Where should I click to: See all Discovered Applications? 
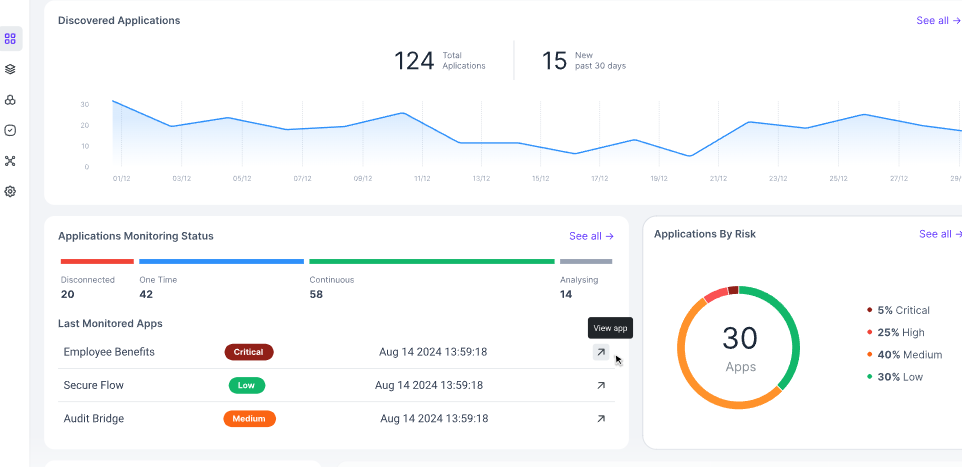[938, 20]
